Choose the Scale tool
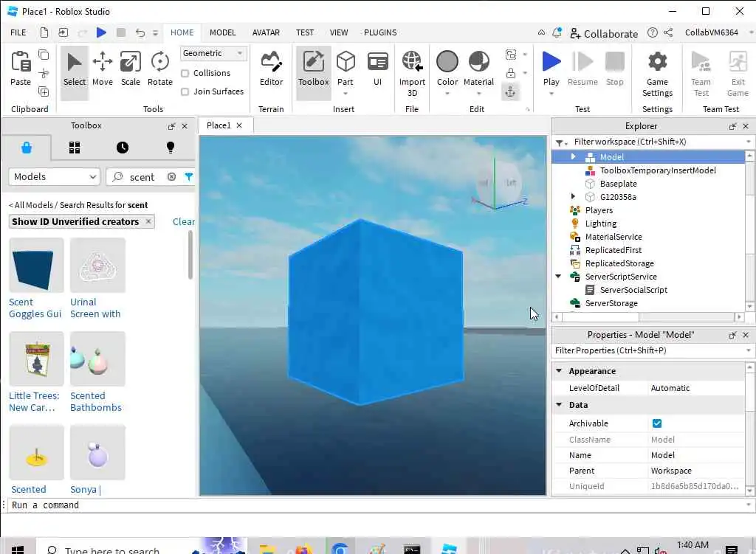This screenshot has height=554, width=756. [x=130, y=69]
